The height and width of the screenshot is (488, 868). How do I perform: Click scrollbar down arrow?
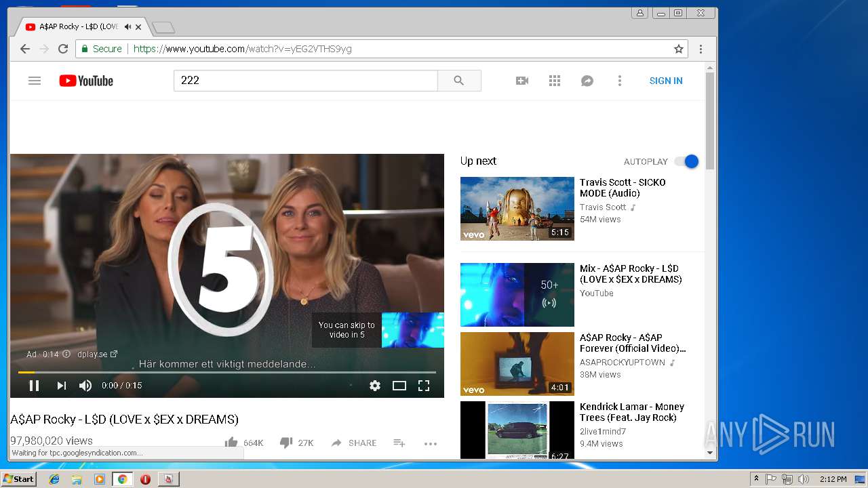click(x=710, y=453)
